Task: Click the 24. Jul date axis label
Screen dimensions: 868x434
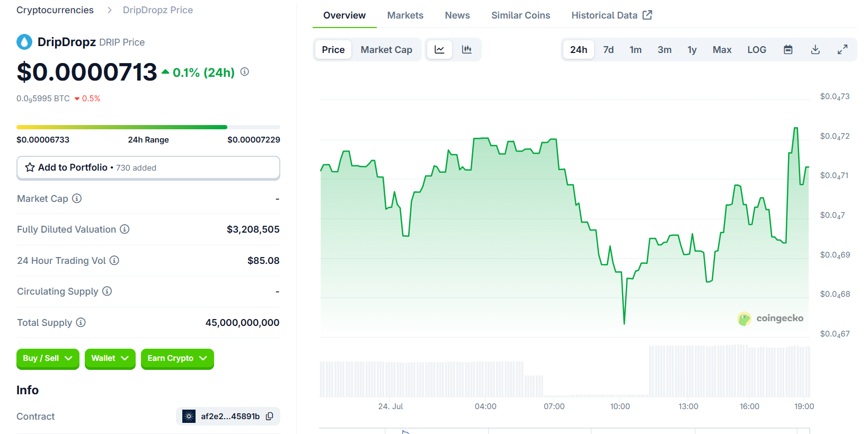Action: click(391, 406)
